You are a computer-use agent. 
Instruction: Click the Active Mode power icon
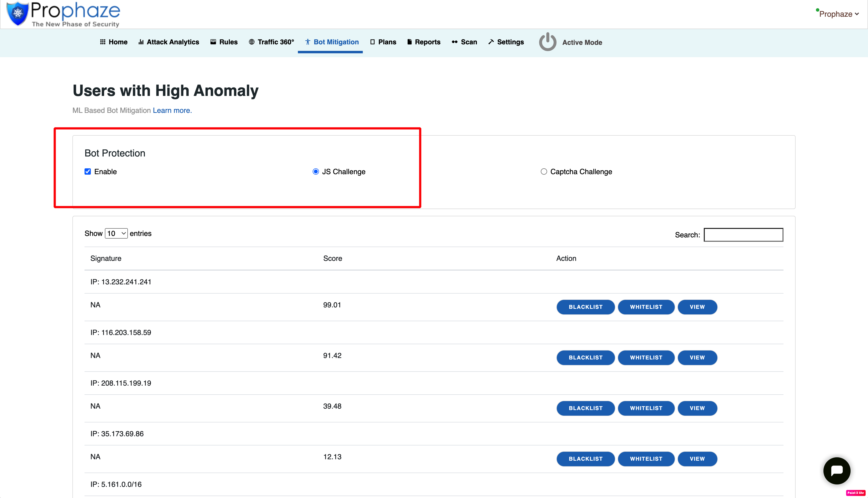[x=548, y=42]
